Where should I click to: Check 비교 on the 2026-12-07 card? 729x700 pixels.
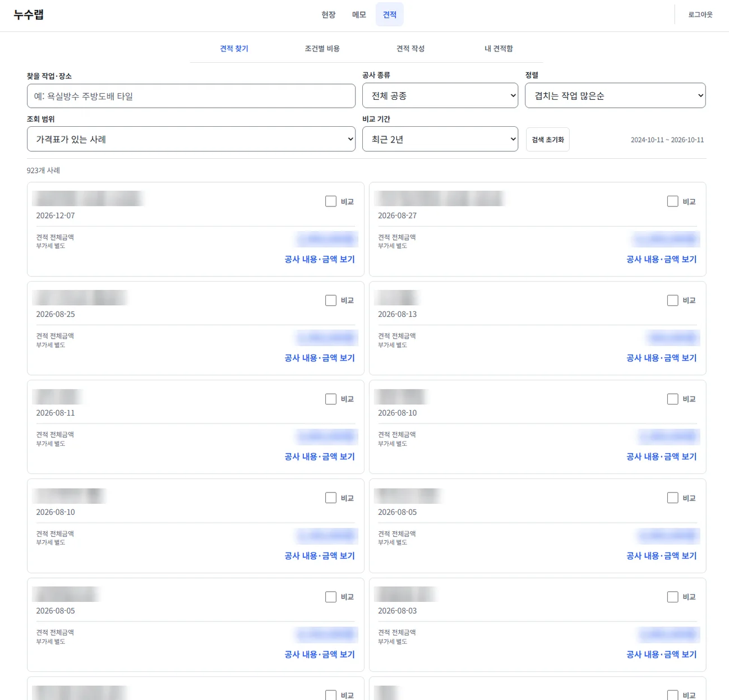(x=331, y=201)
